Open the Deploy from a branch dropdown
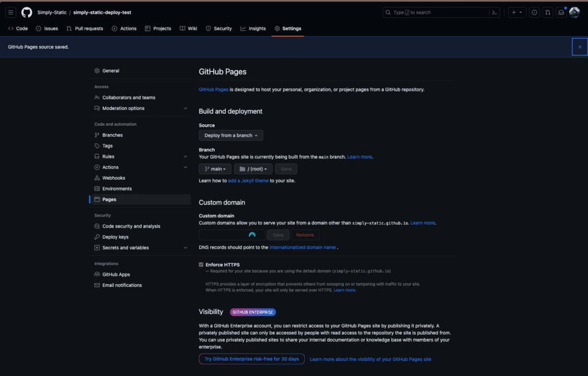 (x=231, y=135)
